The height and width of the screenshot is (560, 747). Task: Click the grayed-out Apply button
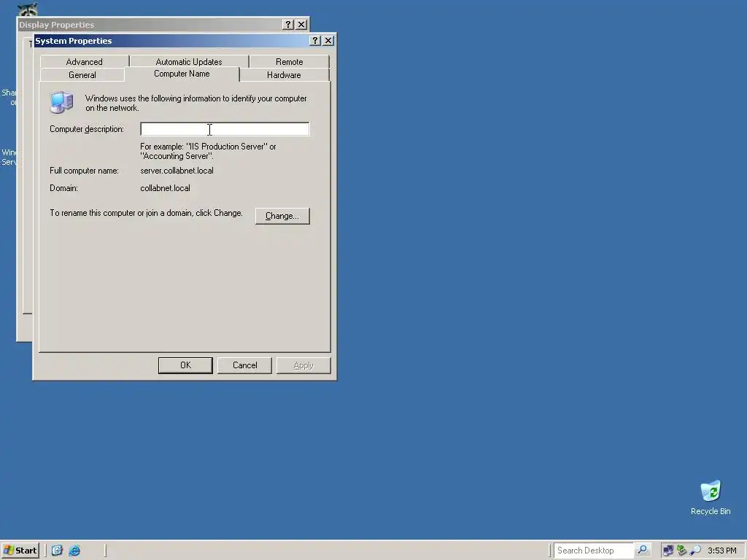coord(303,365)
